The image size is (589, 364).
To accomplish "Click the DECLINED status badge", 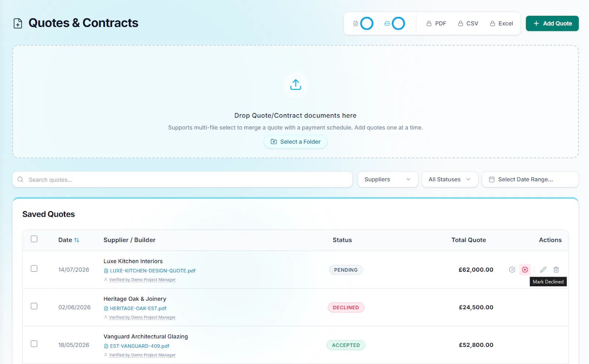I will pos(346,308).
